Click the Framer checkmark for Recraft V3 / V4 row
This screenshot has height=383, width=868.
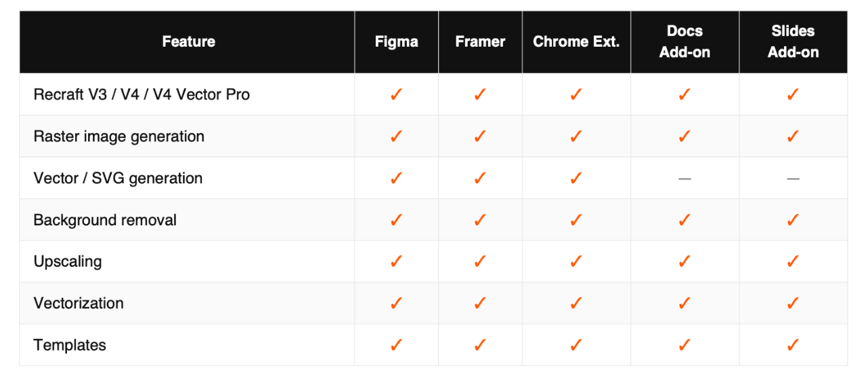[480, 94]
